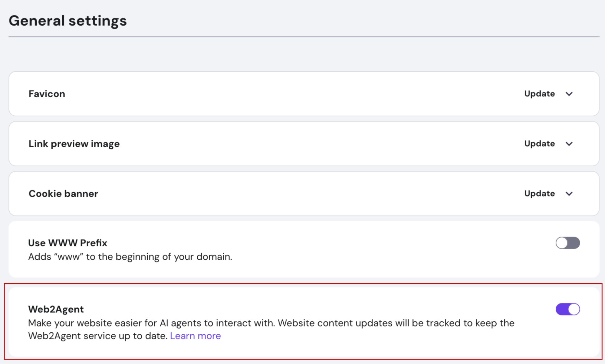The image size is (605, 364).
Task: Expand the Favicon chevron arrow
Action: click(x=569, y=94)
